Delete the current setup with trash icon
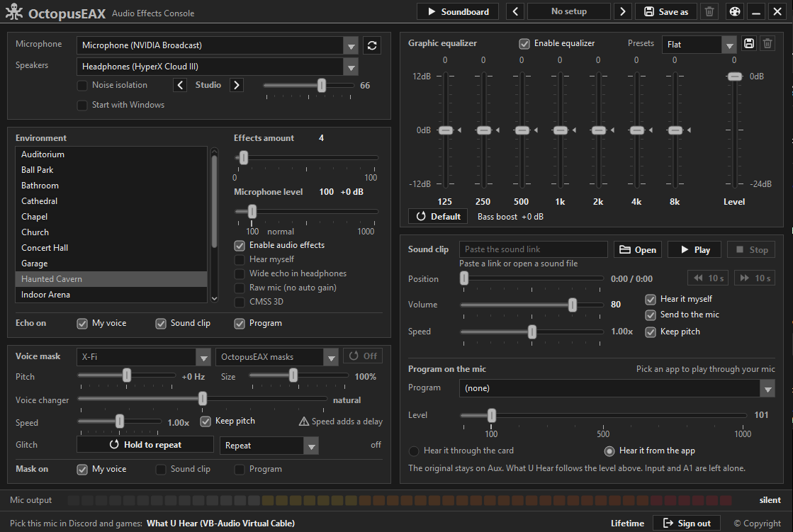This screenshot has height=532, width=793. point(709,11)
